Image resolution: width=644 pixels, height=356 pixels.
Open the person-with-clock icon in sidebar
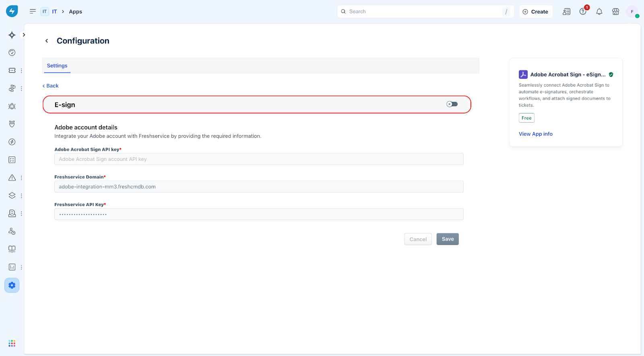tap(12, 231)
